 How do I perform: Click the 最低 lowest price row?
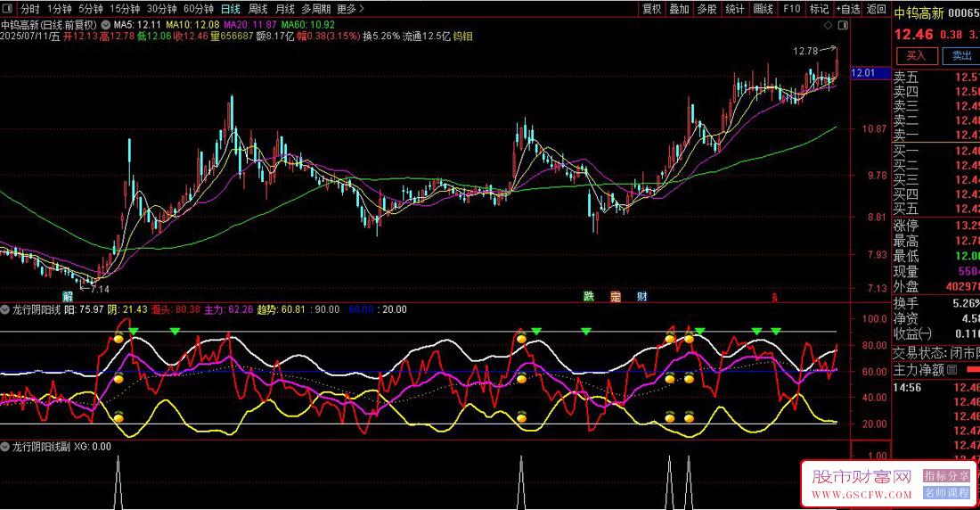(936, 256)
